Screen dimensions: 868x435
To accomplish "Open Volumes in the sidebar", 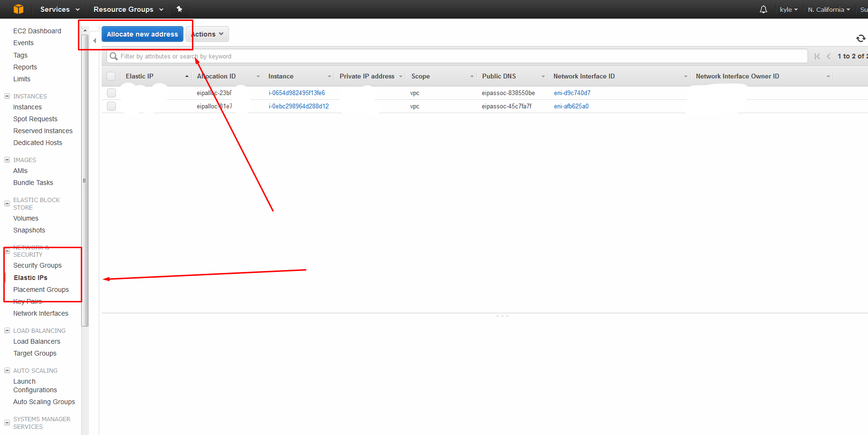I will point(26,218).
